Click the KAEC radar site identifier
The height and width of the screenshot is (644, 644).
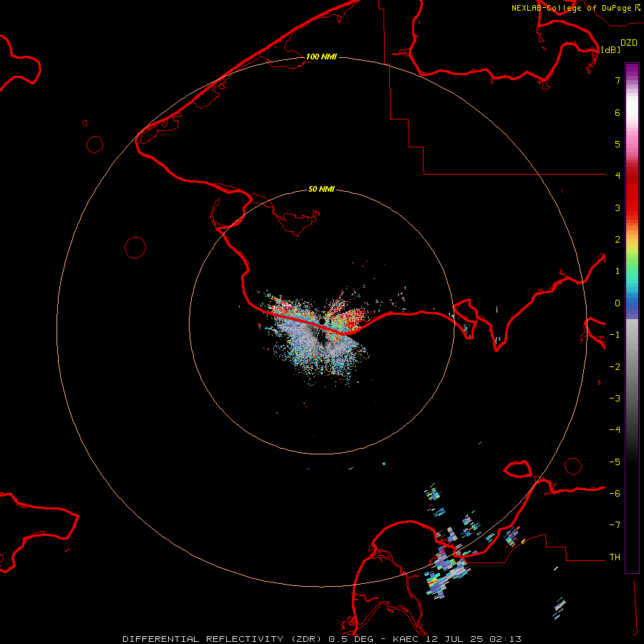tap(406, 639)
